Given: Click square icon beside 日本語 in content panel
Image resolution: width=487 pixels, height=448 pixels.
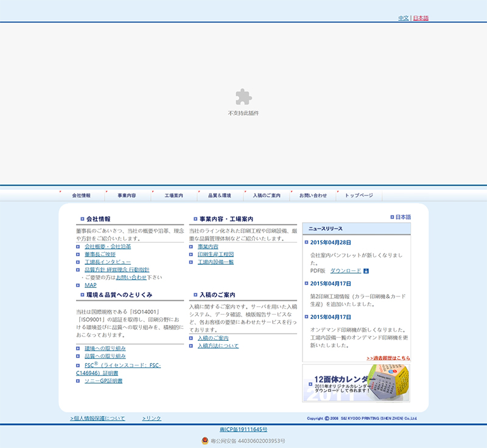Looking at the screenshot, I should coord(392,217).
